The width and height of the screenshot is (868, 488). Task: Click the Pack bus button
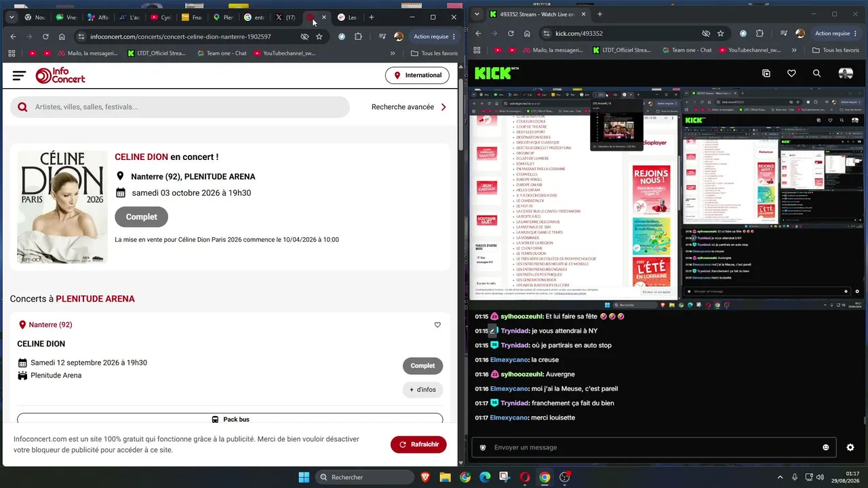(x=230, y=420)
